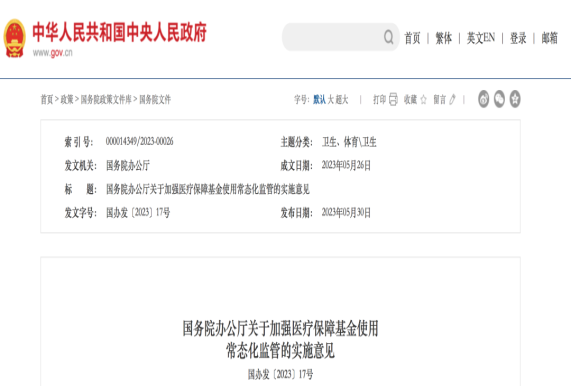The height and width of the screenshot is (387, 571).
Task: Click the star icon next to 收藏
Action: tap(424, 99)
